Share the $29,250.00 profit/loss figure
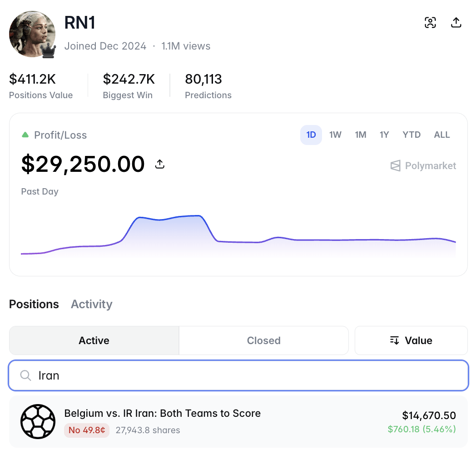 160,164
